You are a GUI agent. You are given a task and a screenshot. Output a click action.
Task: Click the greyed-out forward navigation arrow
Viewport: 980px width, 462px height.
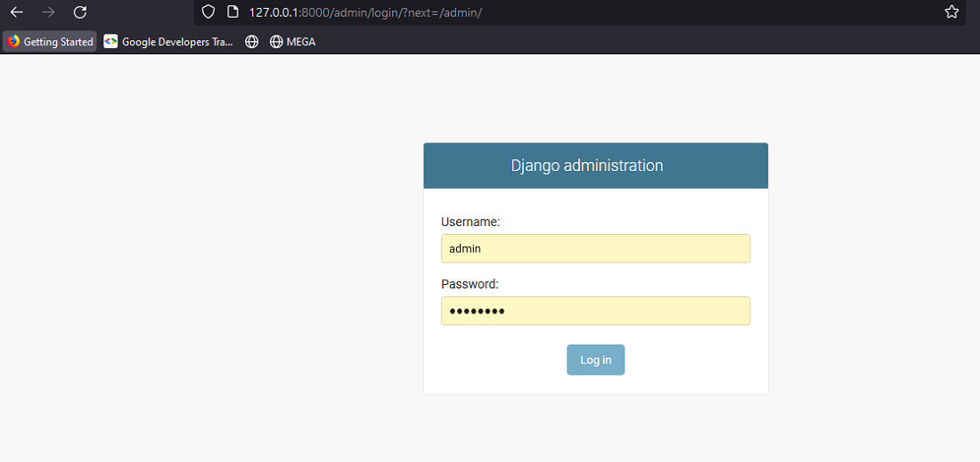point(48,12)
